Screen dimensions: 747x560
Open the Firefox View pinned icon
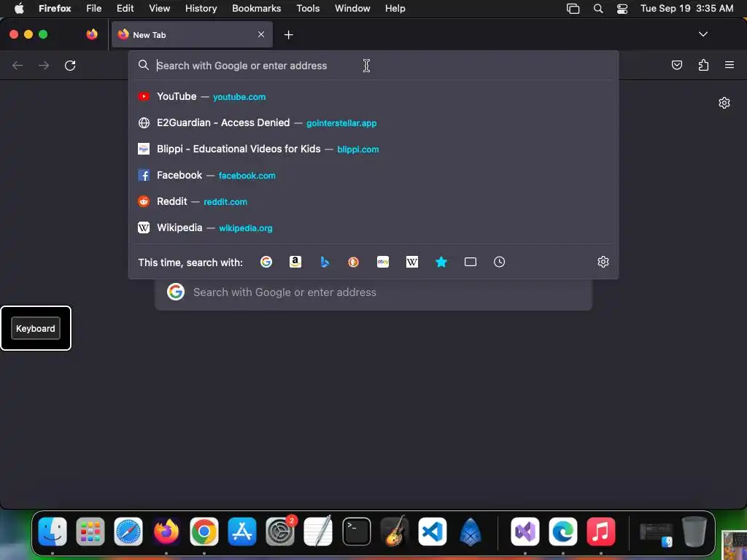pos(92,34)
